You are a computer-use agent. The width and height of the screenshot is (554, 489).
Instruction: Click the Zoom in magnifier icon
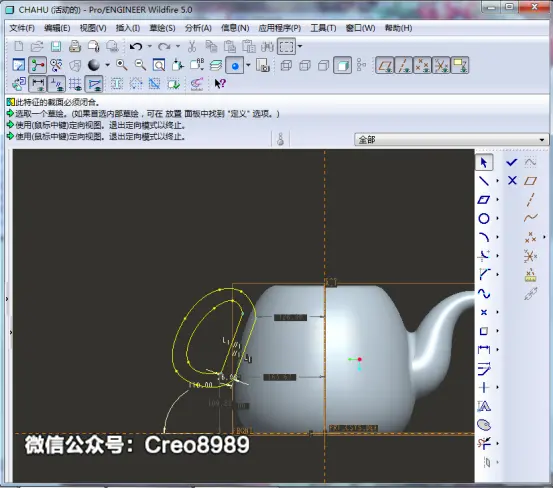click(x=122, y=65)
